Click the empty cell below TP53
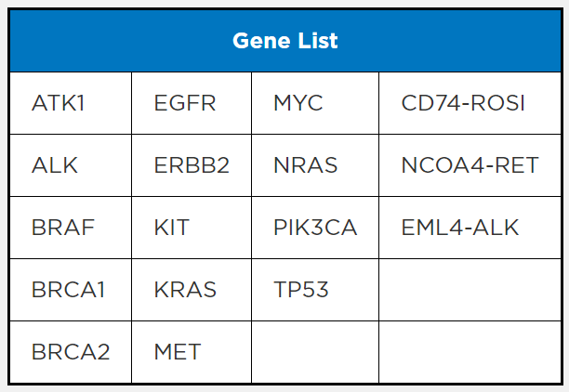Screen dimensions: 569x392 314,352
